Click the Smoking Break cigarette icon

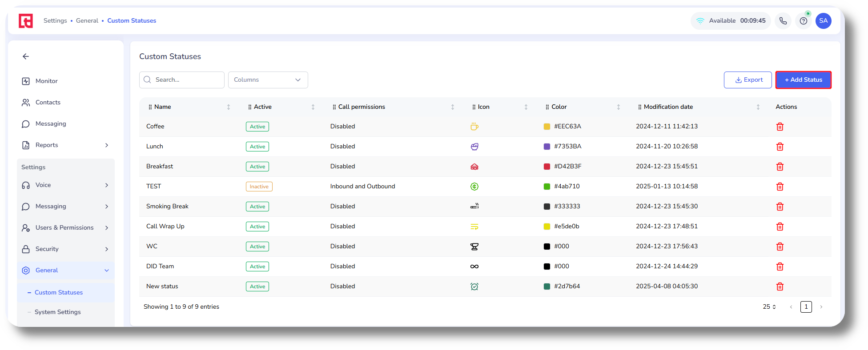474,207
